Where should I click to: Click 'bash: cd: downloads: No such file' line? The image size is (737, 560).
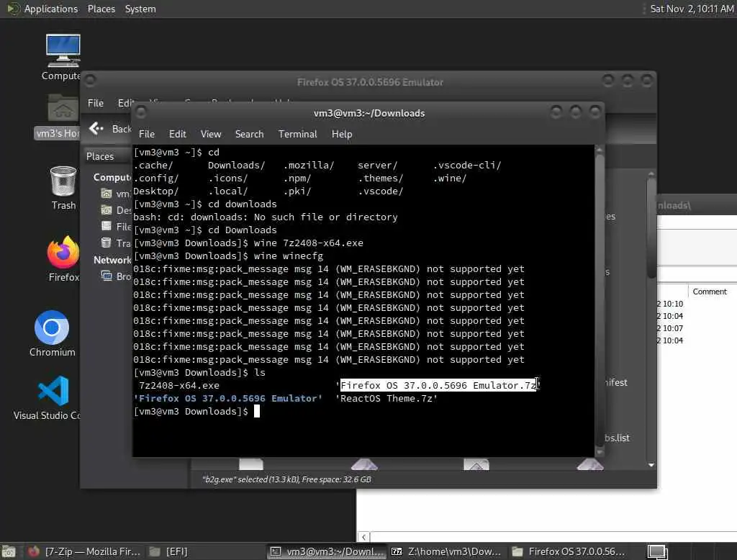click(x=266, y=217)
